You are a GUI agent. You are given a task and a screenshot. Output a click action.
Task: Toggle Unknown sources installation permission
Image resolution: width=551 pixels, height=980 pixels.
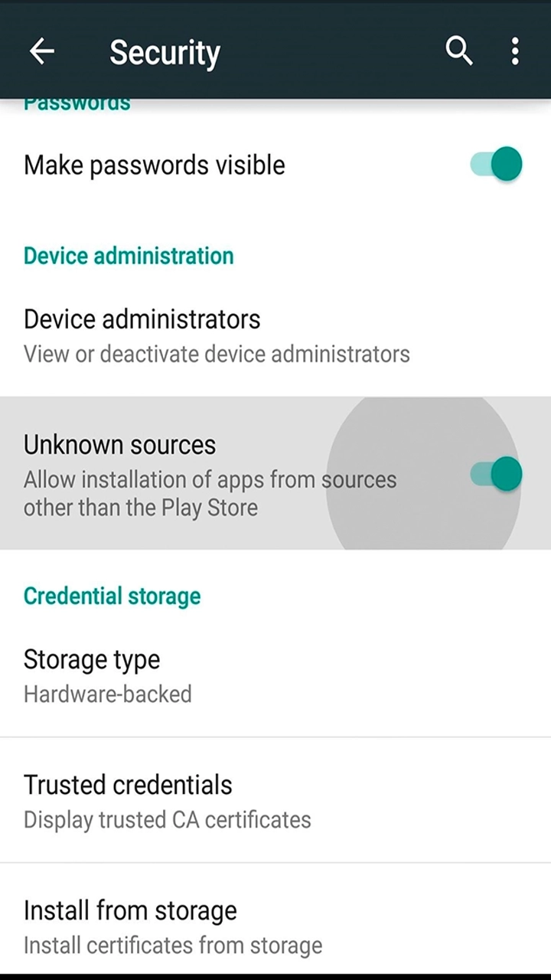pyautogui.click(x=496, y=474)
